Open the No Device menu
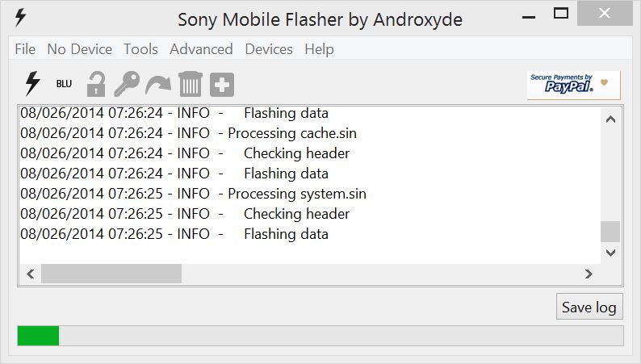This screenshot has height=364, width=641. (80, 49)
